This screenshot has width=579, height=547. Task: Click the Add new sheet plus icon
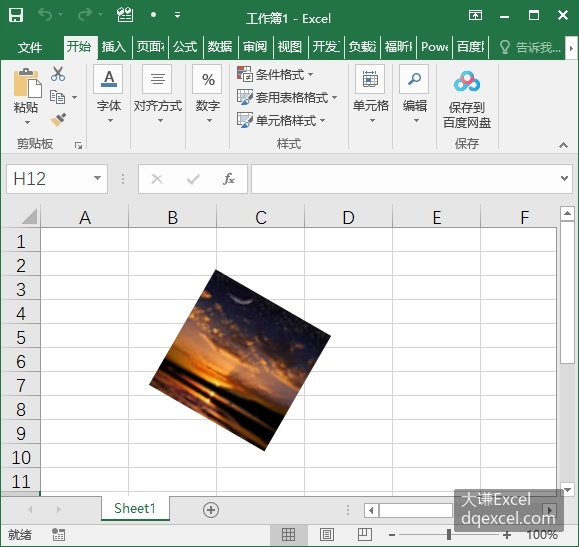[x=211, y=510]
